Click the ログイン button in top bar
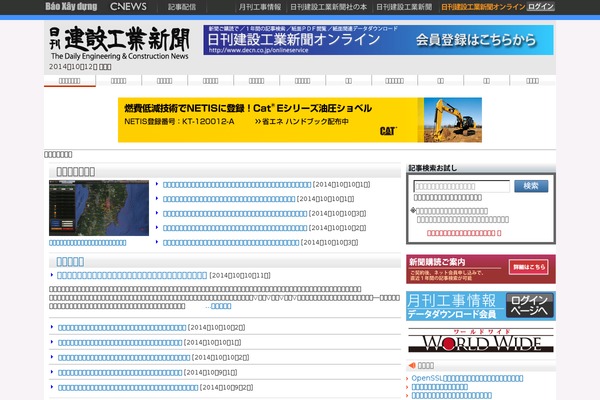This screenshot has width=600, height=400. coord(541,7)
